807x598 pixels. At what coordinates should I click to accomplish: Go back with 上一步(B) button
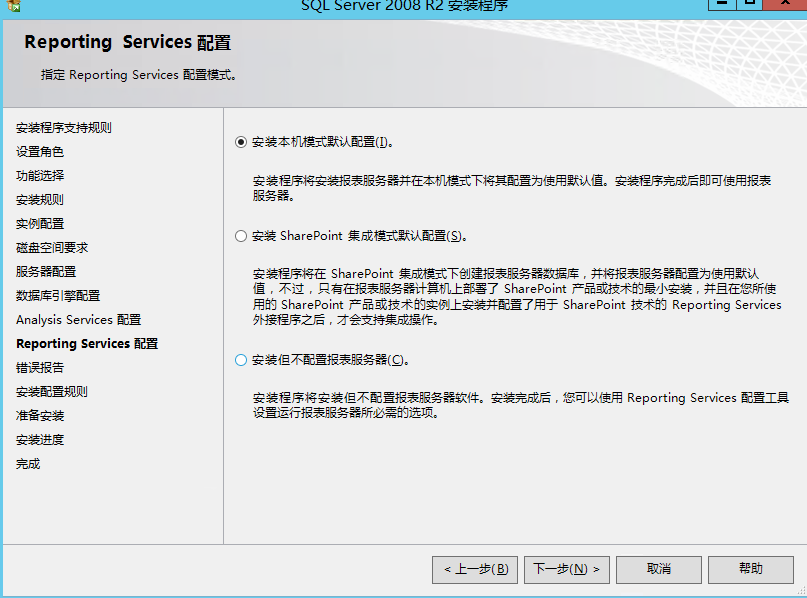coord(475,569)
